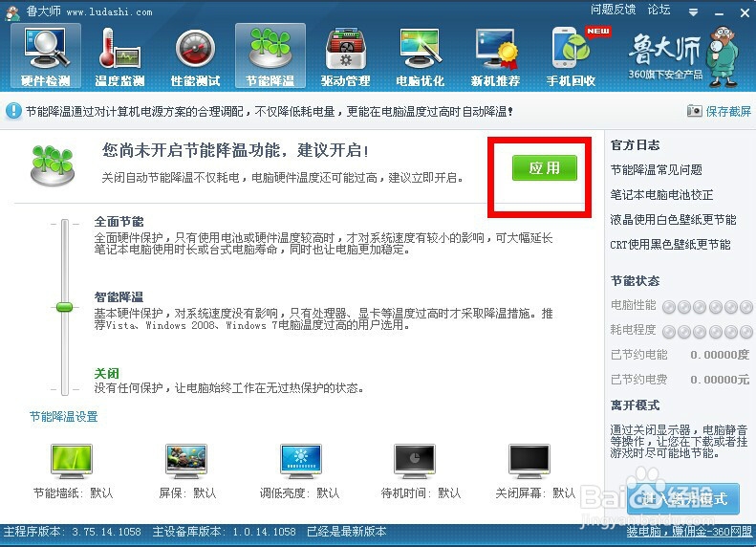
Task: Close the 鲁大师 window
Action: pyautogui.click(x=745, y=12)
